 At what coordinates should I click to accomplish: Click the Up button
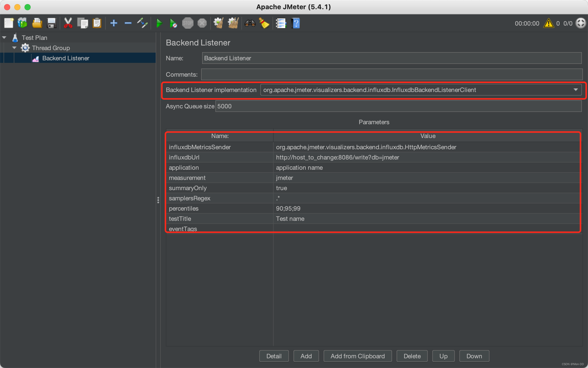pyautogui.click(x=443, y=356)
